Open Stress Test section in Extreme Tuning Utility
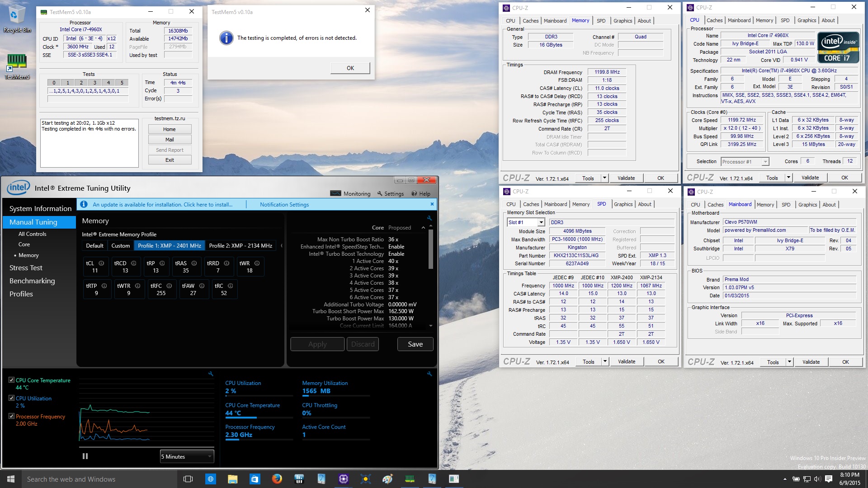868x488 pixels. 26,267
